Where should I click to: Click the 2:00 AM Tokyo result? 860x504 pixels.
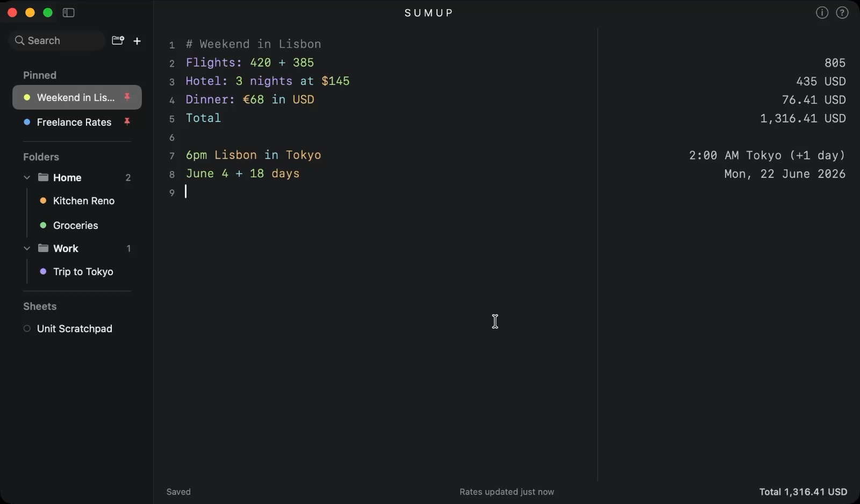(x=767, y=155)
